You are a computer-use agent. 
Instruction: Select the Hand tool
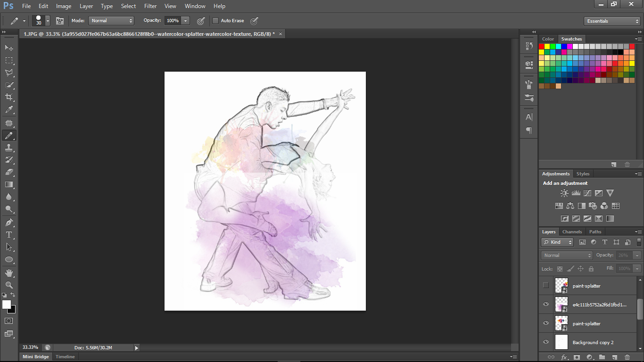point(9,272)
